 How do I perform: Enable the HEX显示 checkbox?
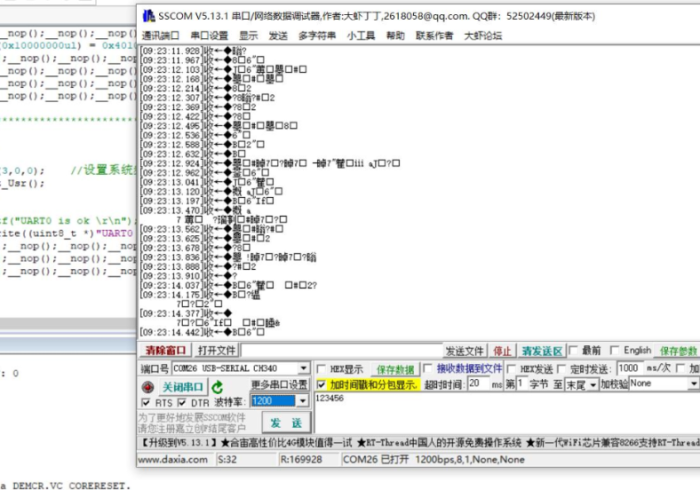pyautogui.click(x=322, y=369)
